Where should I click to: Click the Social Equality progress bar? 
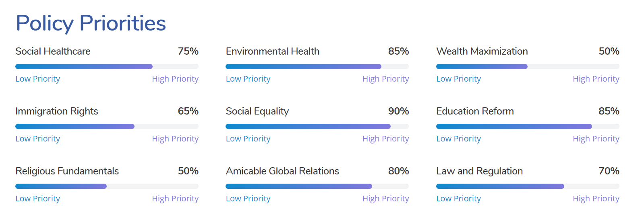pyautogui.click(x=317, y=126)
